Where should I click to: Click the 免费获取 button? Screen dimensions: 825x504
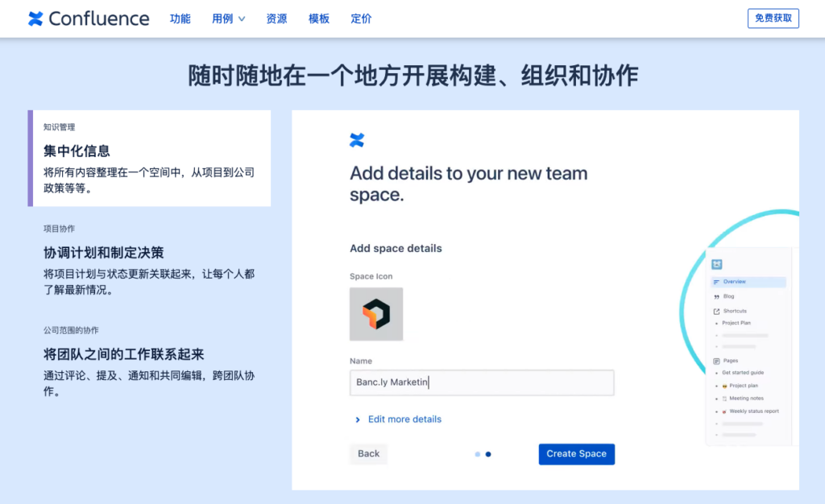(x=773, y=19)
